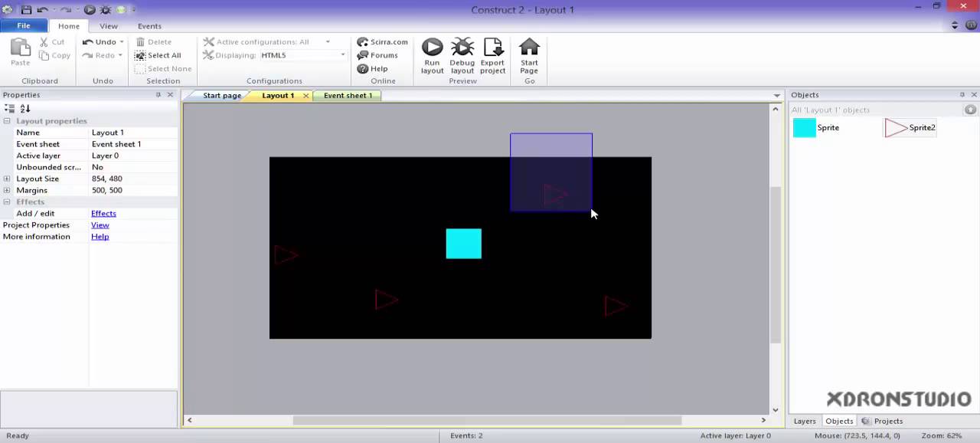Image resolution: width=980 pixels, height=443 pixels.
Task: Click the about info icon at ribbon right
Action: click(971, 25)
